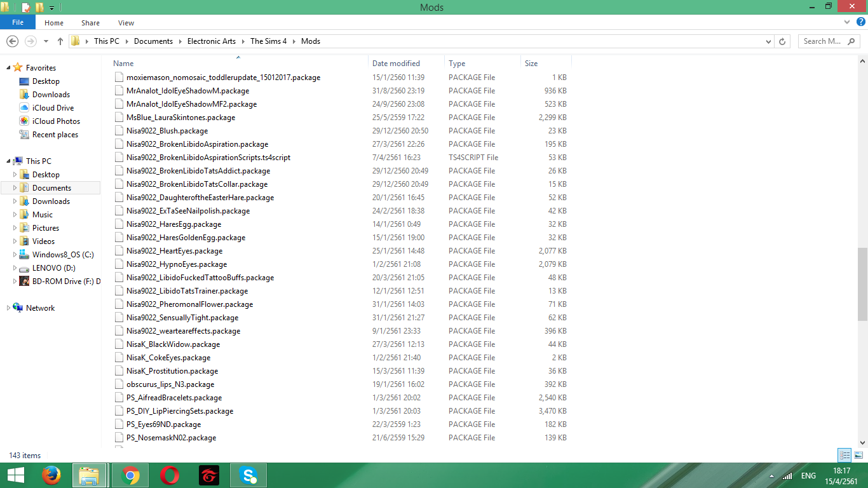
Task: Open the File menu
Action: (18, 22)
